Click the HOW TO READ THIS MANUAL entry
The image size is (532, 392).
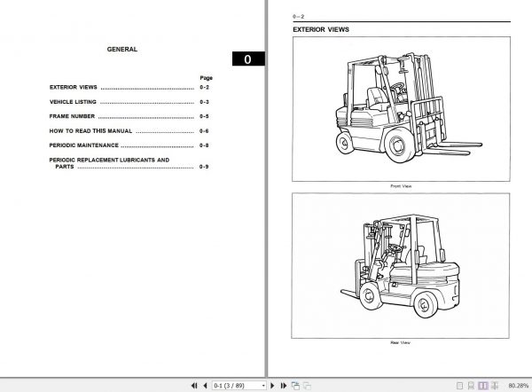click(129, 130)
